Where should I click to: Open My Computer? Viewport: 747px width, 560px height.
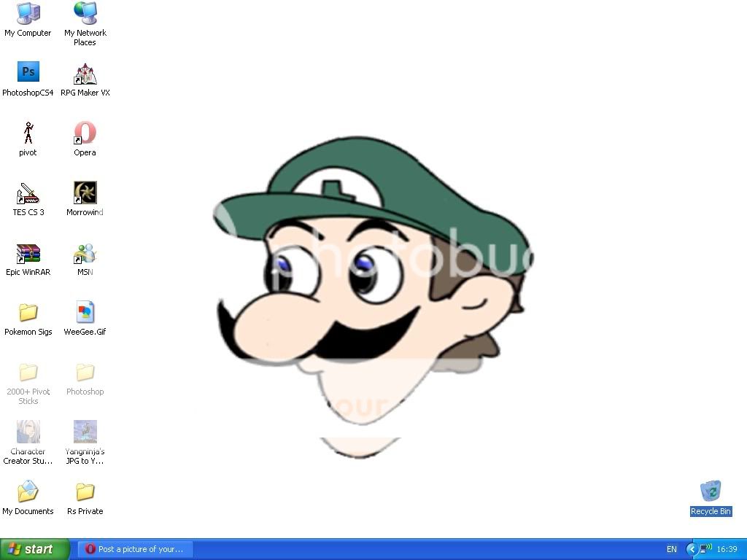tap(28, 15)
